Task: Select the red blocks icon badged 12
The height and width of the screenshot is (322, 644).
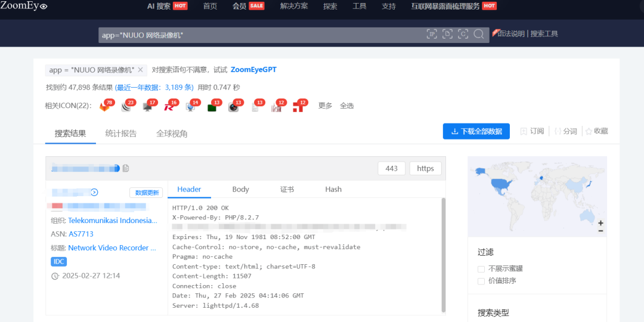Action: 298,107
